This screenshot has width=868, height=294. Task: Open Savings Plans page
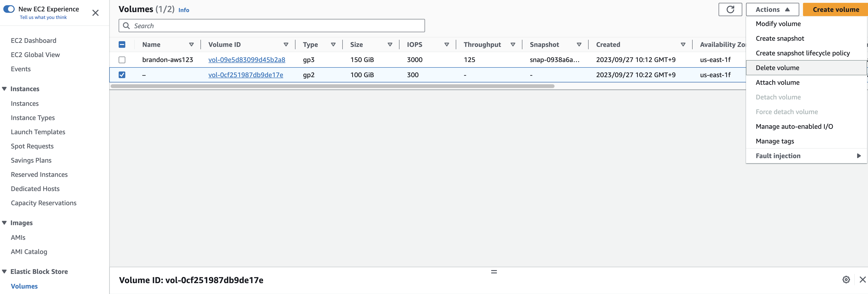pos(31,160)
